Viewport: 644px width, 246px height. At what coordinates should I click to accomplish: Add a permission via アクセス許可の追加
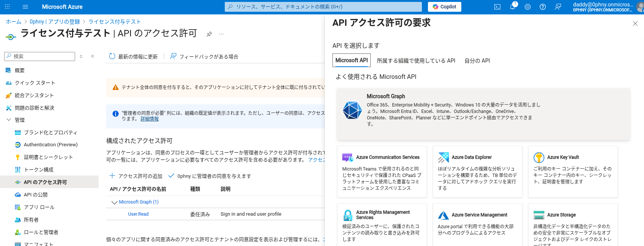tap(136, 176)
